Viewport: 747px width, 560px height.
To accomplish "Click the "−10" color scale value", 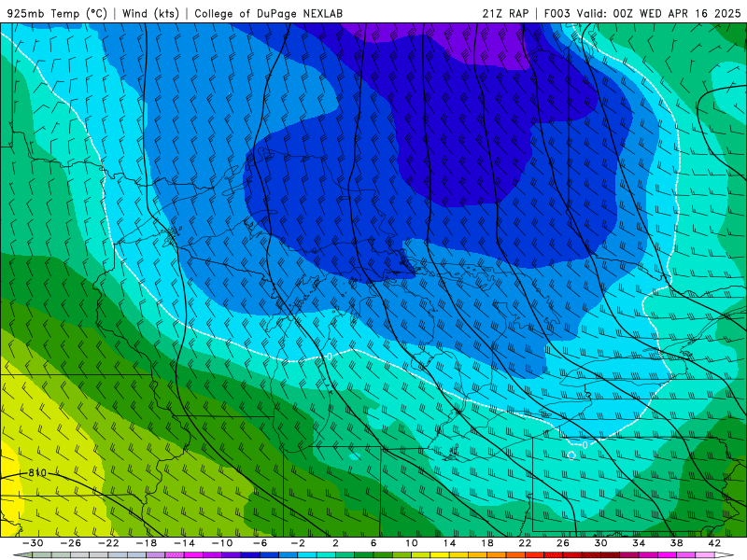I will tap(222, 543).
